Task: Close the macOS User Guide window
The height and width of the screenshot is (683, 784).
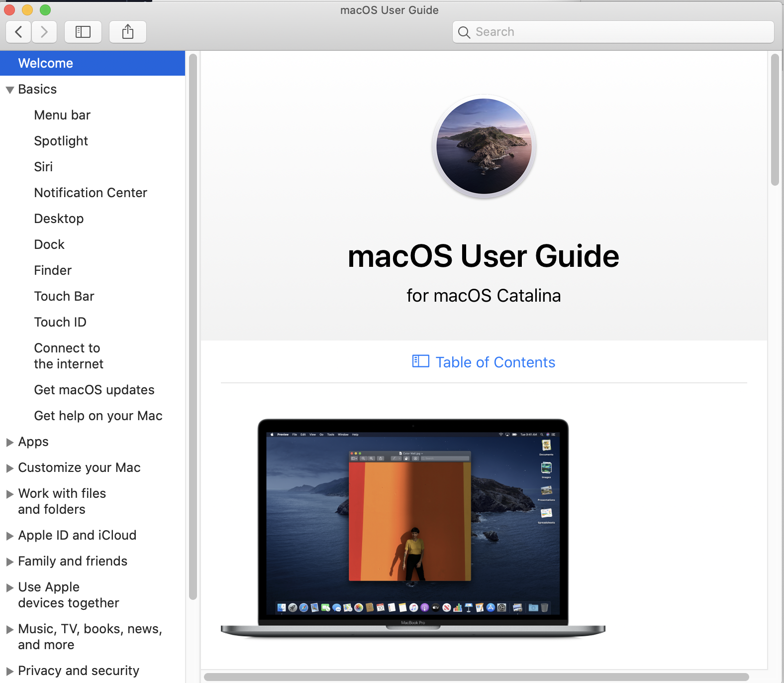Action: (x=9, y=9)
